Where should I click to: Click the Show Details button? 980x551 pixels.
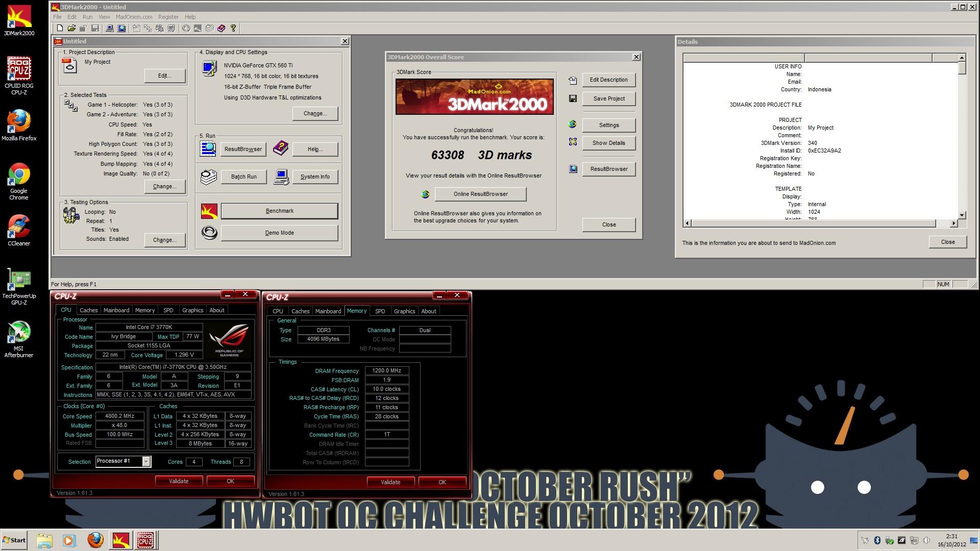coord(608,143)
